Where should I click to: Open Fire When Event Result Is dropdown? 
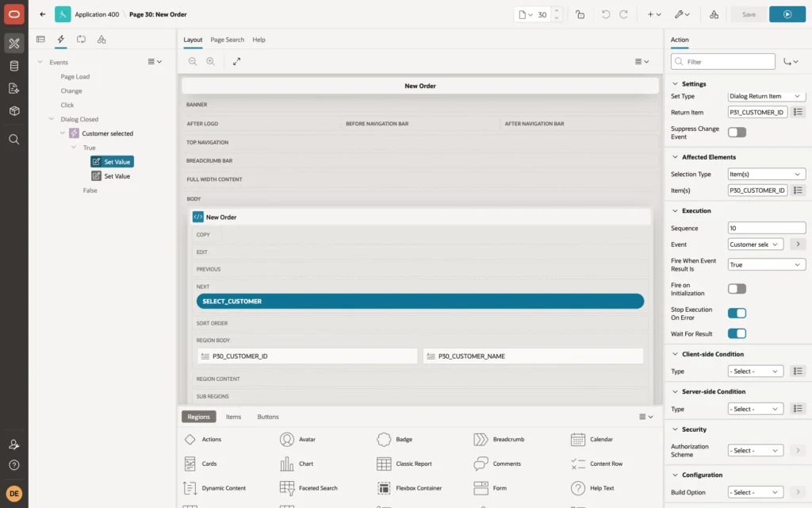point(767,265)
